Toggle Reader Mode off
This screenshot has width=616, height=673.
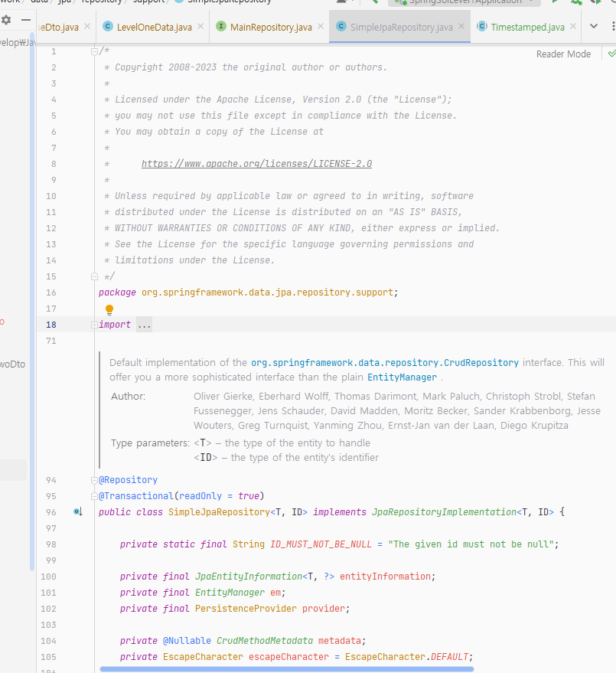pyautogui.click(x=564, y=54)
